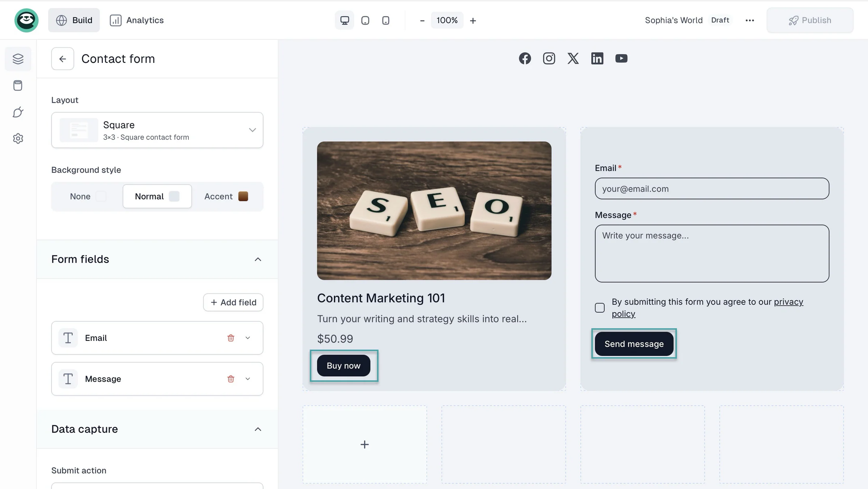Select Normal background style
Screen dimensions: 868x489
[157, 196]
